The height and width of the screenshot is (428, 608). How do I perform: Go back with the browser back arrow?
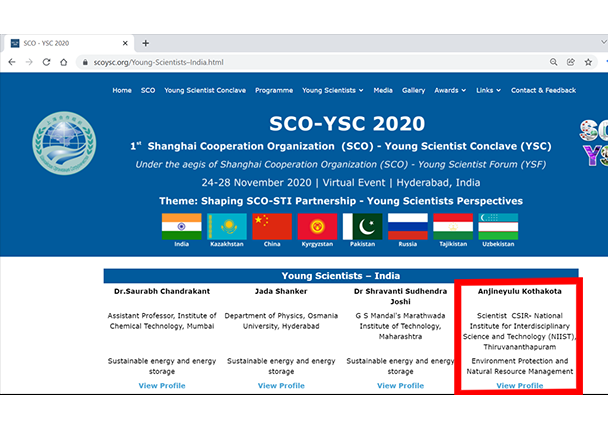point(12,62)
